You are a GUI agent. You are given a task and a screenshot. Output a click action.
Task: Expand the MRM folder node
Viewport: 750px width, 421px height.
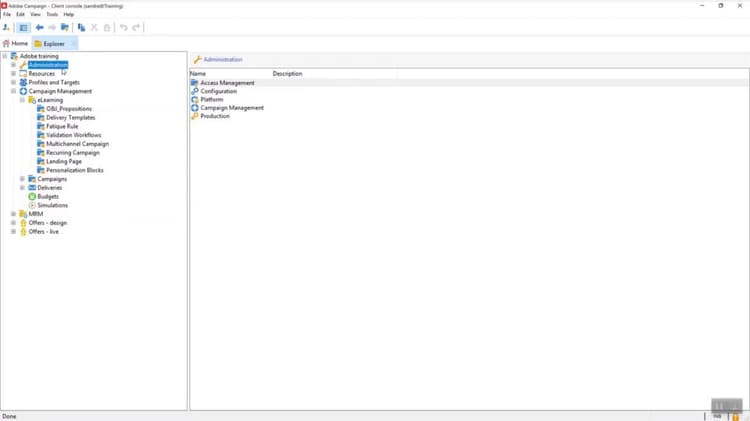pyautogui.click(x=13, y=214)
